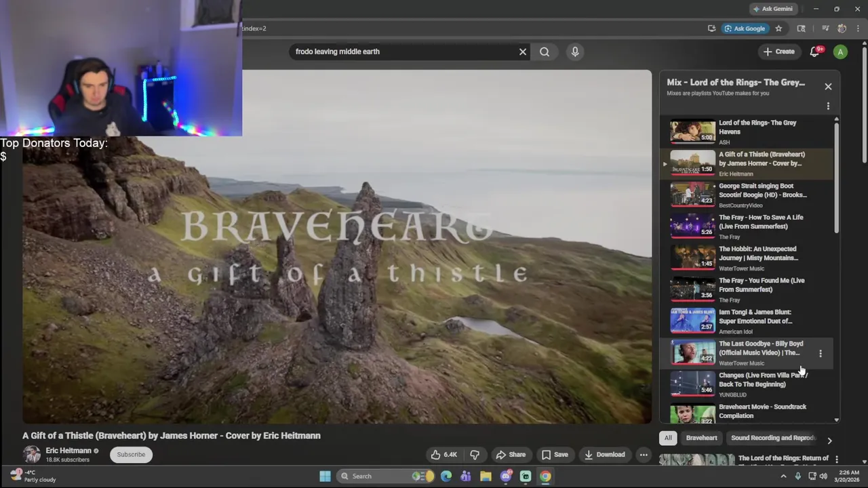Open Chrome tab search icon
The height and width of the screenshot is (488, 868).
pos(802,28)
